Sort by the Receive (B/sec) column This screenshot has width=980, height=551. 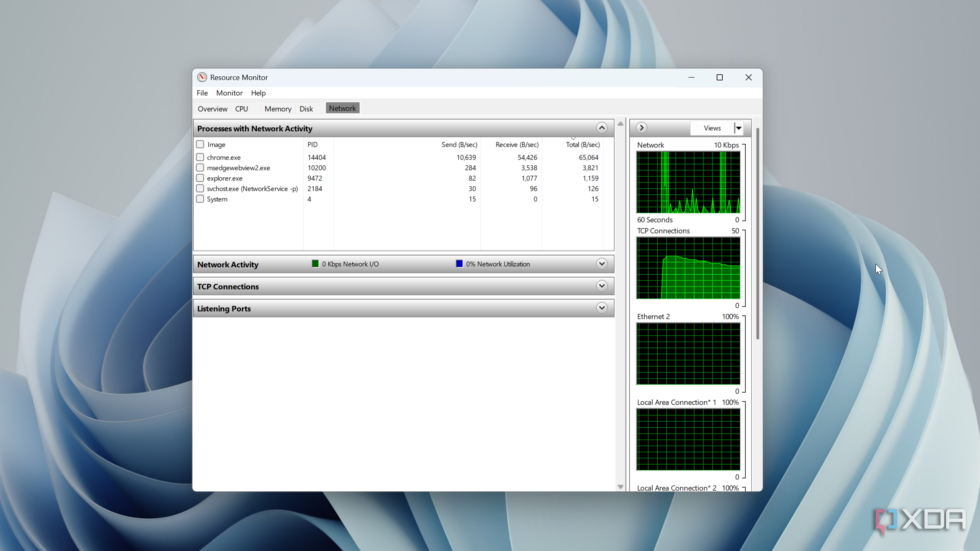click(517, 144)
